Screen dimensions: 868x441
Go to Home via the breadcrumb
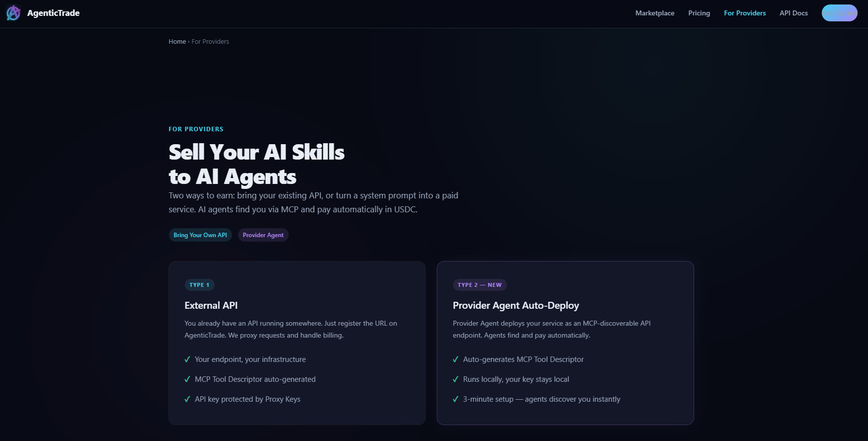177,42
